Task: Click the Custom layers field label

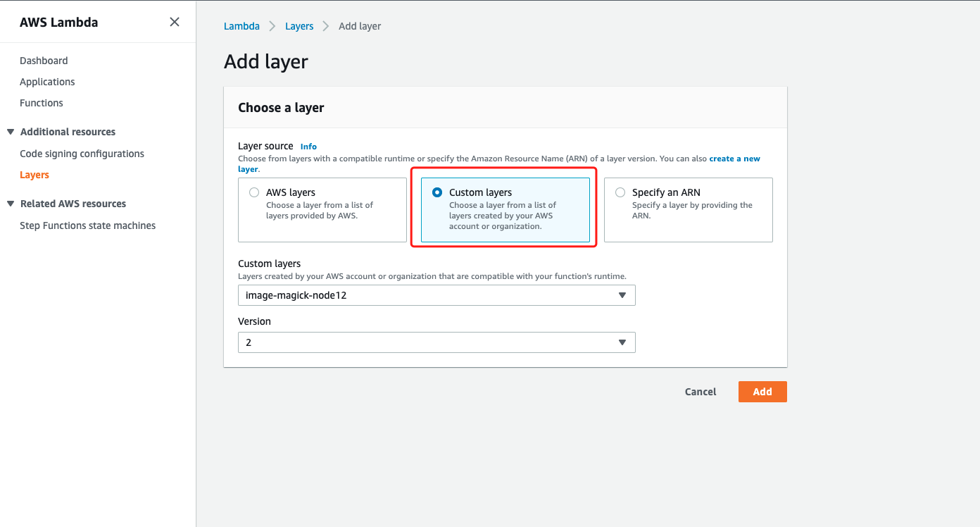Action: pyautogui.click(x=270, y=263)
